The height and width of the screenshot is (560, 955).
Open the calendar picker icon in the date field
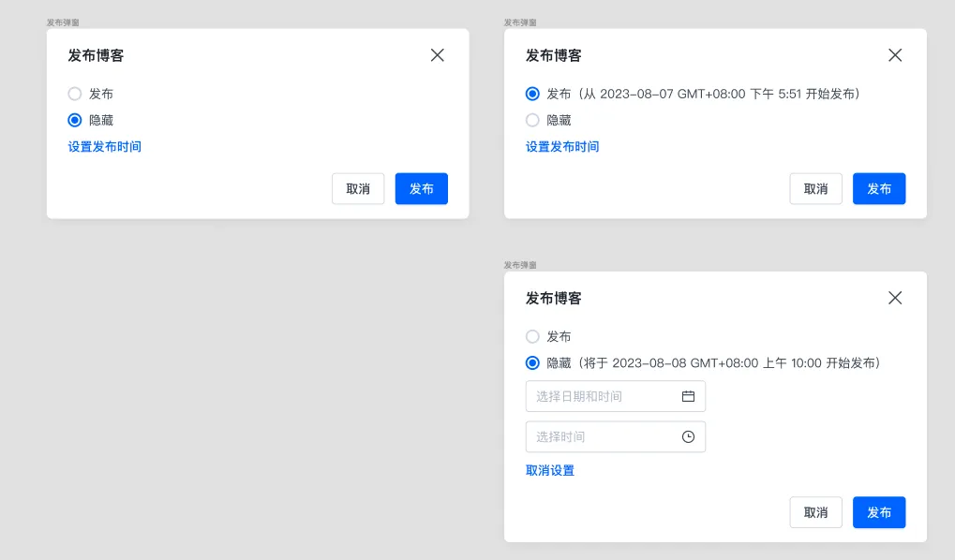coord(690,395)
